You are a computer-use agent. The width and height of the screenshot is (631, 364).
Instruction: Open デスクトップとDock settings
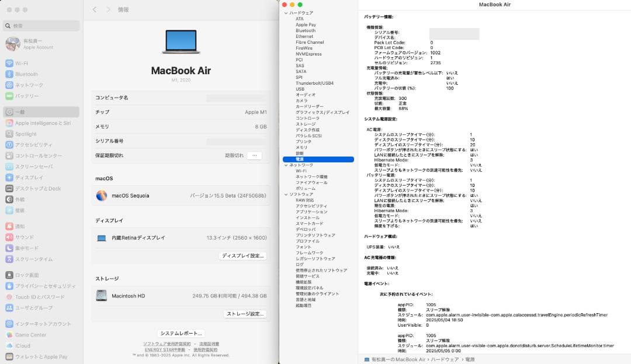(x=41, y=188)
